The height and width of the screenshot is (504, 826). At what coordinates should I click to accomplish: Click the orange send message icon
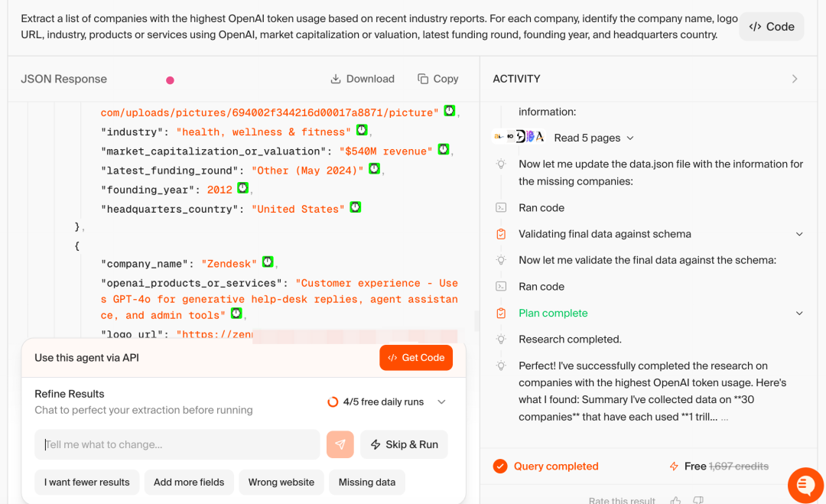340,444
